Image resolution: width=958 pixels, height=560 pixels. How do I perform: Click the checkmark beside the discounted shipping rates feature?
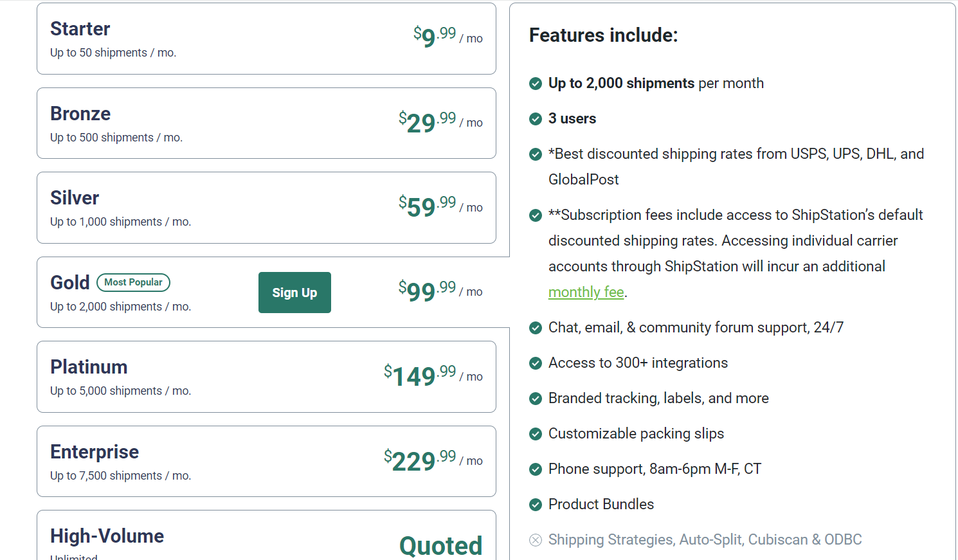536,154
